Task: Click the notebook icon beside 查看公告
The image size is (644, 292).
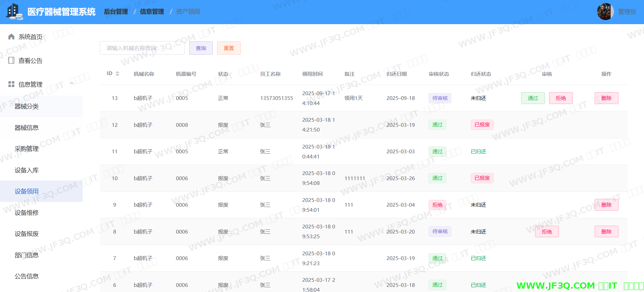Action: pyautogui.click(x=11, y=61)
